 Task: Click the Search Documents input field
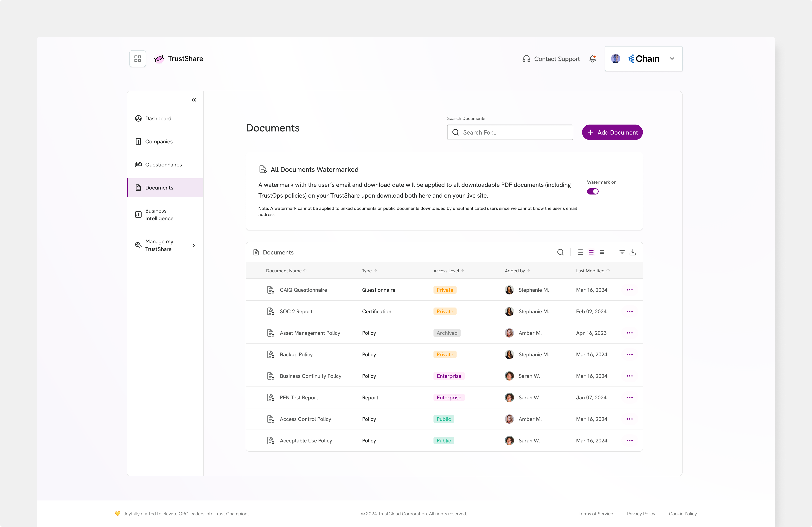[510, 132]
